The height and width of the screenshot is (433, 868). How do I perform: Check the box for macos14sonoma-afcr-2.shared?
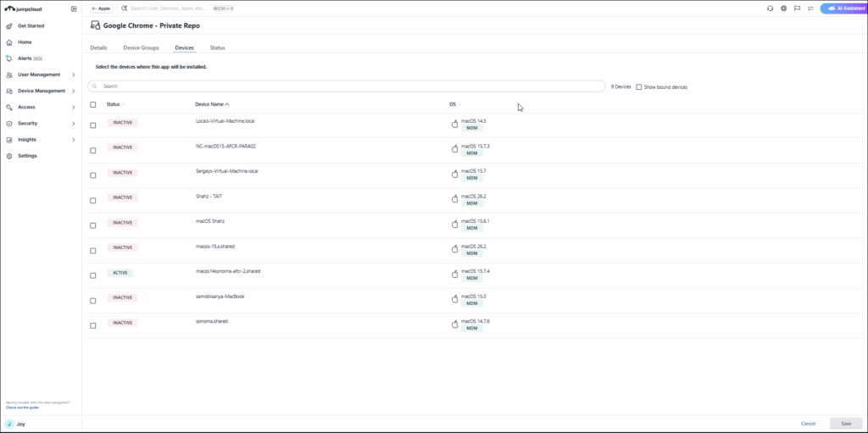(93, 273)
